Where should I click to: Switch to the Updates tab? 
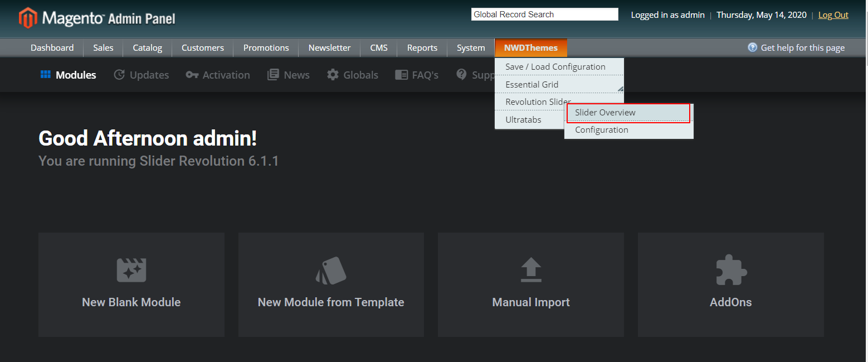pos(142,75)
